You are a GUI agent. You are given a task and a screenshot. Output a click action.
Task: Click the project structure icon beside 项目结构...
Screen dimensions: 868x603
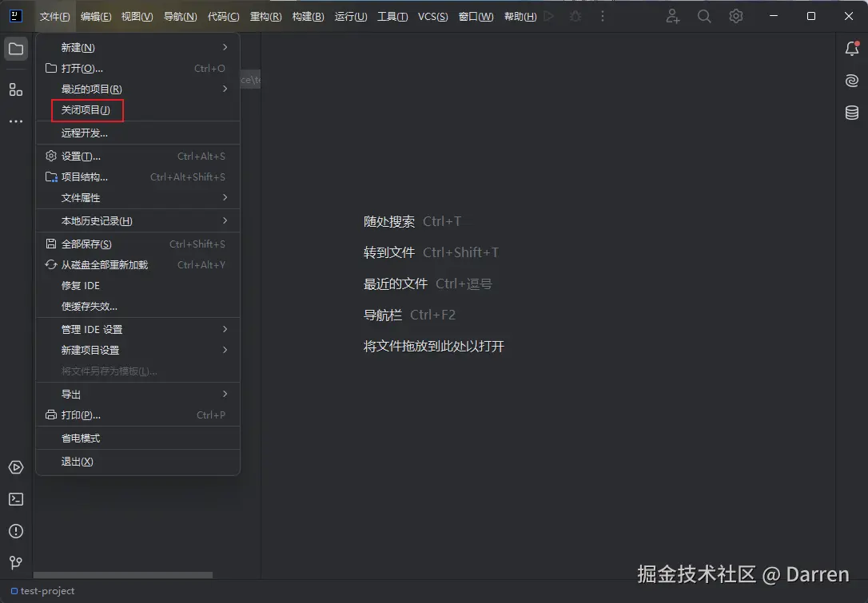coord(51,177)
